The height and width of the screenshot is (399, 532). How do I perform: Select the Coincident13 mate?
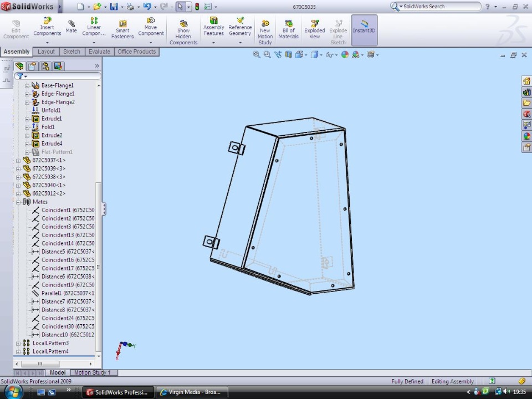(68, 235)
